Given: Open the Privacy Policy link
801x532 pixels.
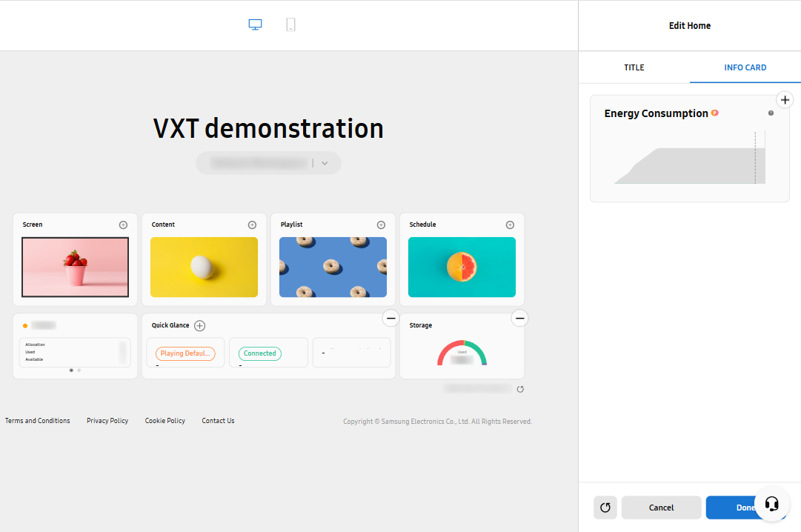Looking at the screenshot, I should (107, 421).
